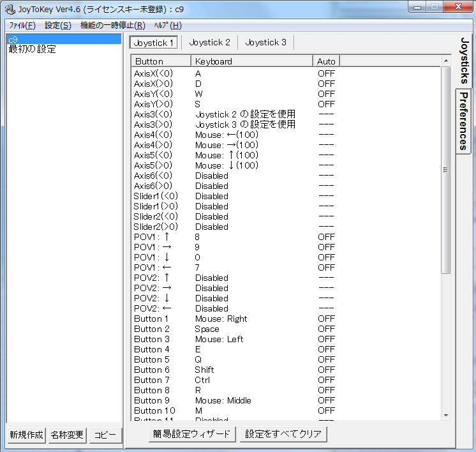
Task: Select the Slider1(>0) row
Action: pos(286,206)
